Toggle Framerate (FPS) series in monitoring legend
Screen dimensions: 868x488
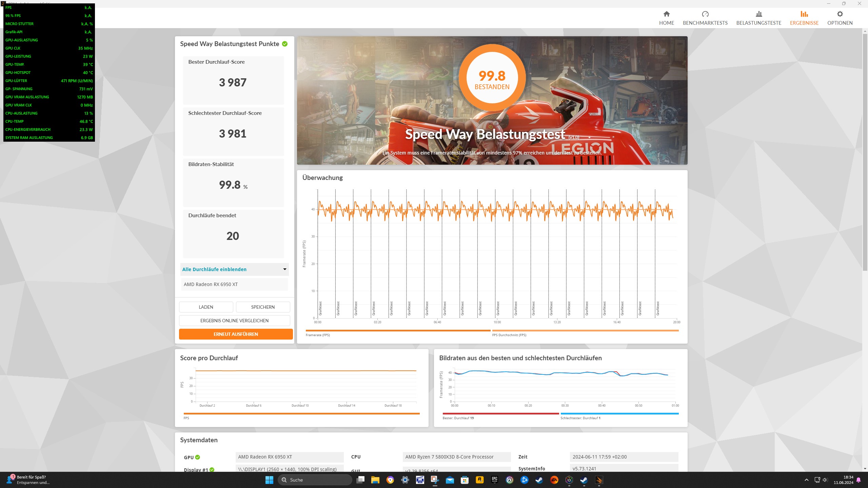click(318, 335)
